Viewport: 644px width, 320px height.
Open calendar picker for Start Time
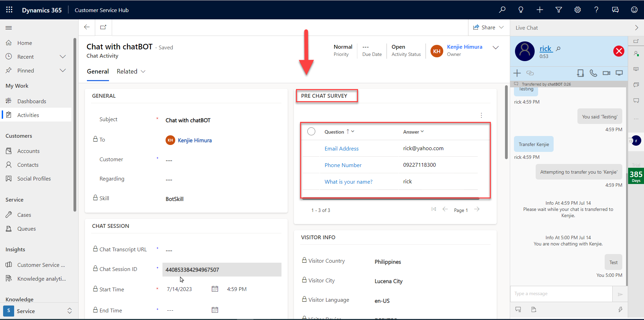point(215,289)
